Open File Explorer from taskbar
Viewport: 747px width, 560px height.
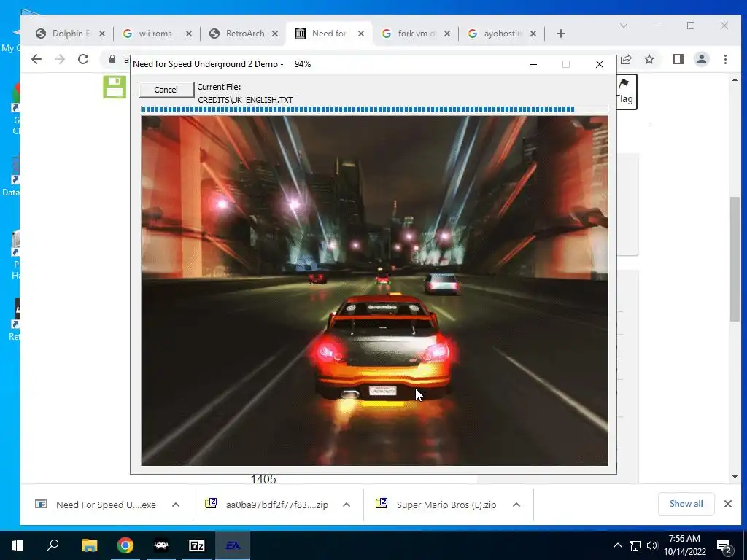[x=89, y=545]
